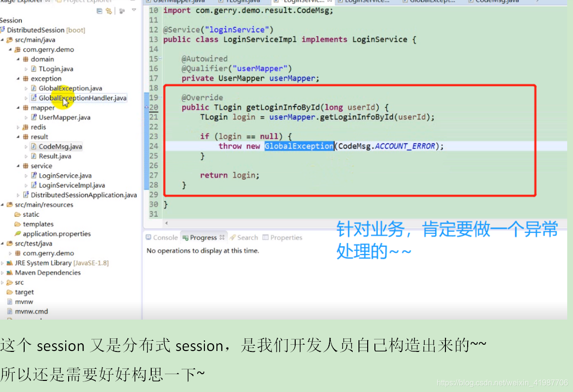Open the Properties tab
The width and height of the screenshot is (573, 392).
coord(283,238)
